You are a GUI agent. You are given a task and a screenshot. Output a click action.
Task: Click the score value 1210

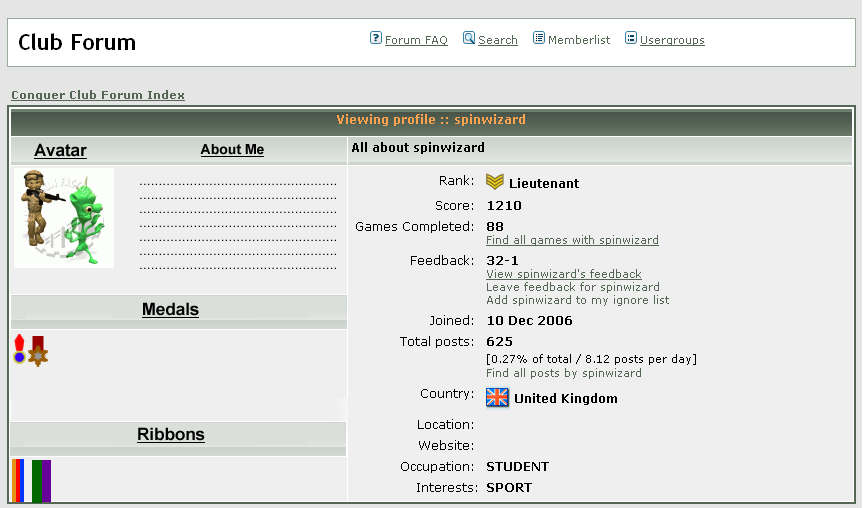[504, 206]
